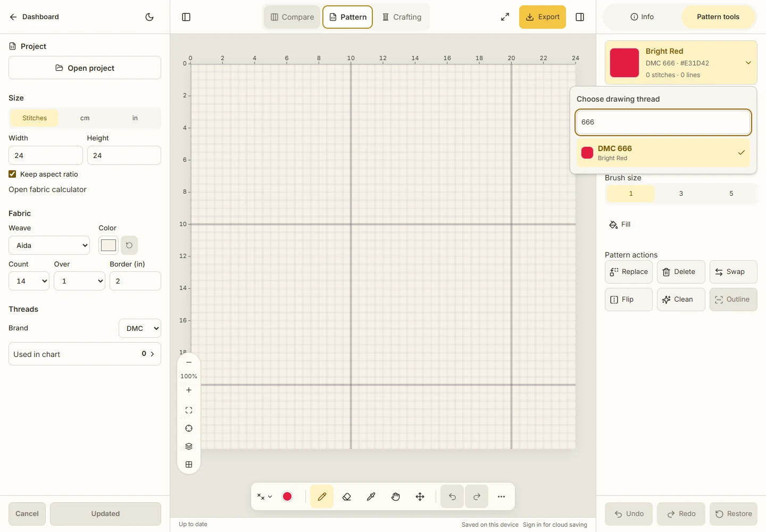Select the hand pan tool
Image resolution: width=766 pixels, height=532 pixels.
coord(396,496)
